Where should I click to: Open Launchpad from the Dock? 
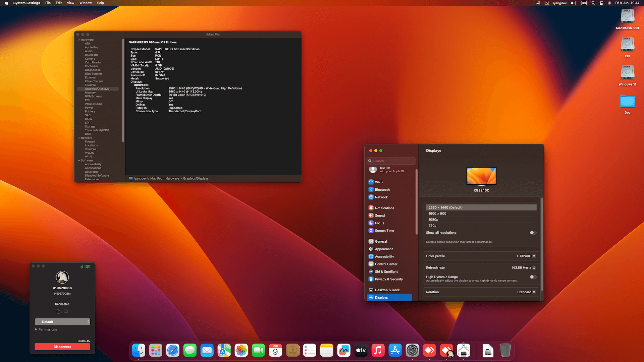(156, 351)
